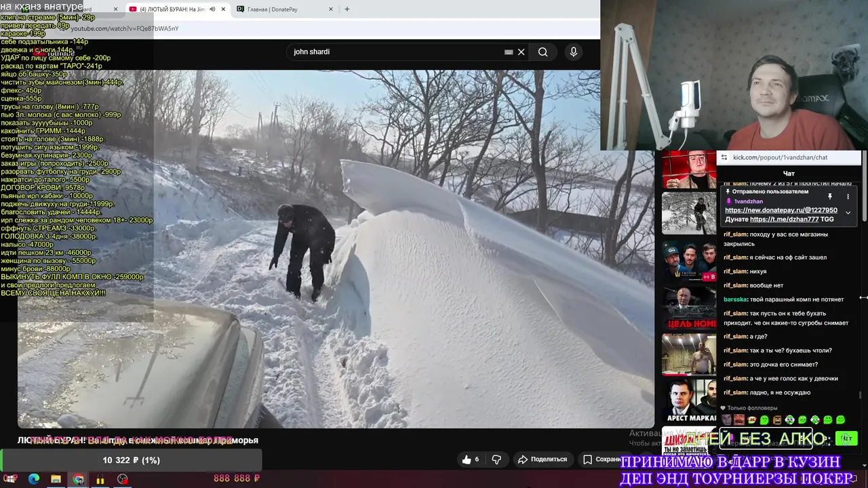Open the on-screen keyboard icon in search box
The image size is (868, 488).
[x=509, y=52]
